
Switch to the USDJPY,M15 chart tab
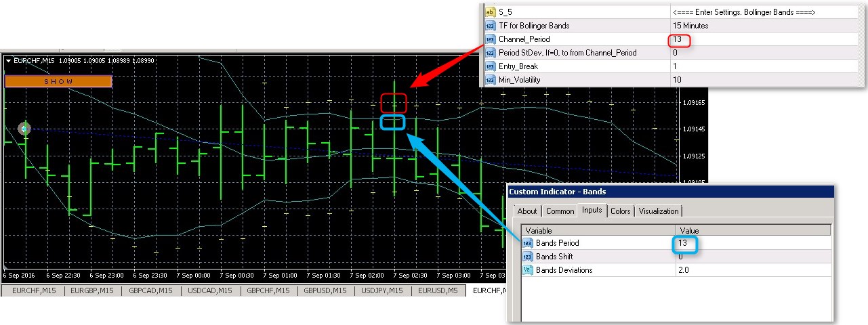click(382, 290)
